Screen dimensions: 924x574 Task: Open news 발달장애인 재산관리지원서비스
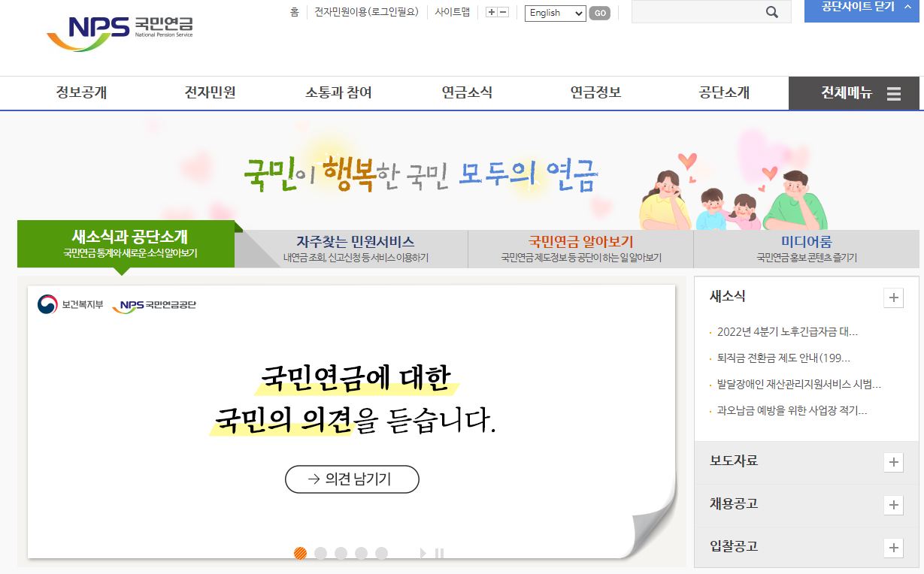(x=798, y=384)
